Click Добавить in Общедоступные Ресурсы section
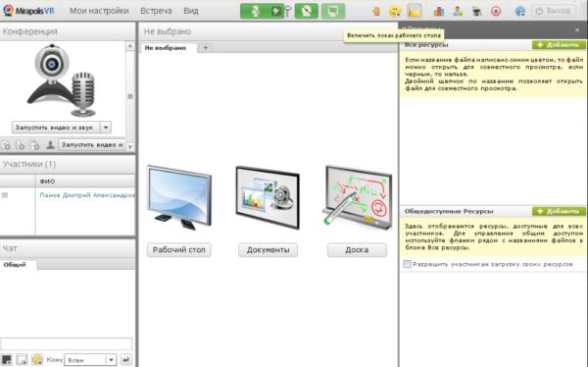 (559, 211)
